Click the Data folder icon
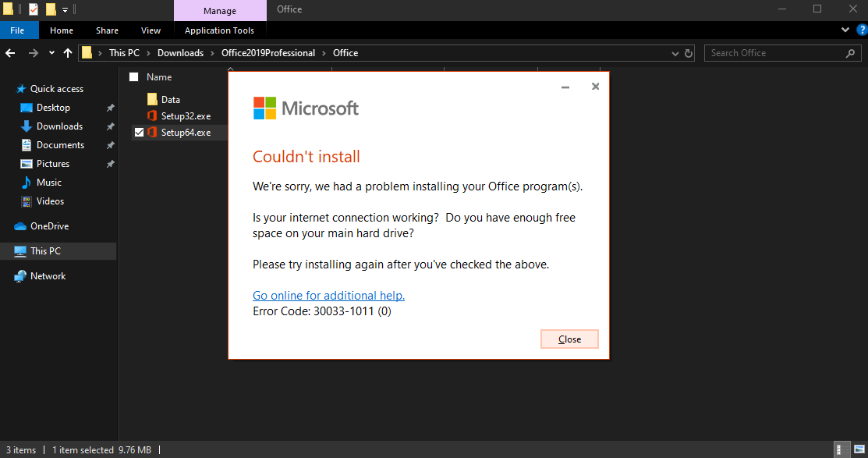This screenshot has width=868, height=458. 152,99
